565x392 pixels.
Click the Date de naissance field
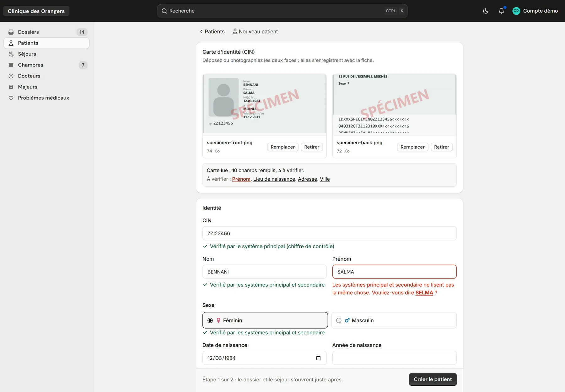[x=264, y=358]
